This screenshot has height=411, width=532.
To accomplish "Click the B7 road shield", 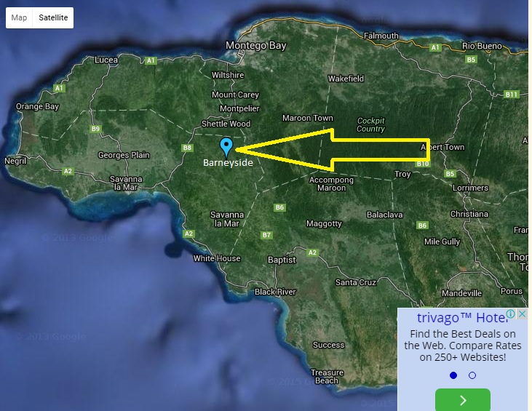I will (x=266, y=235).
